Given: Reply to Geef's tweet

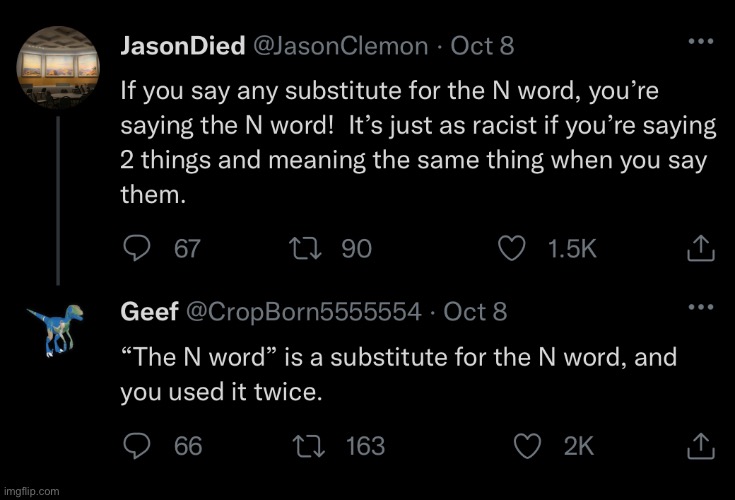Looking at the screenshot, I should coord(135,445).
